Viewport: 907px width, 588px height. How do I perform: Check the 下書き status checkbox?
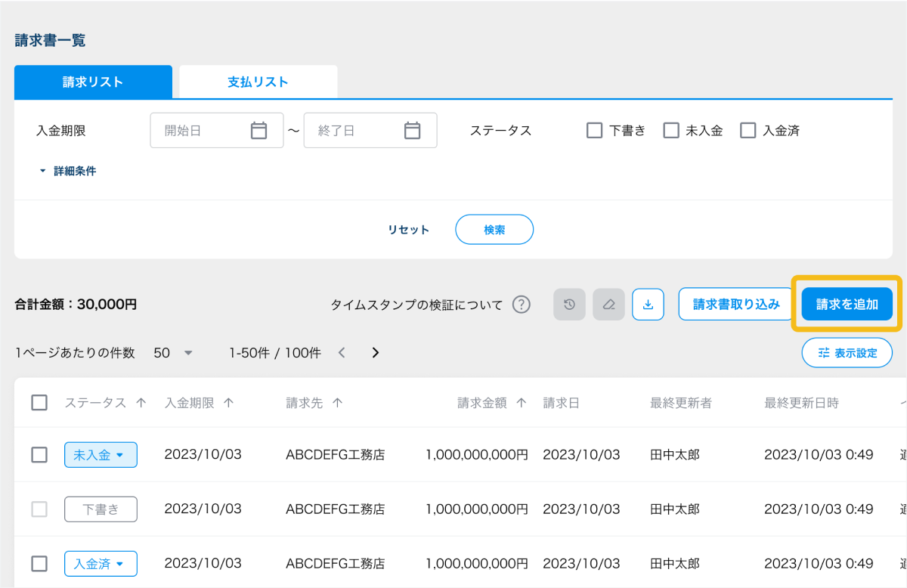(x=594, y=131)
